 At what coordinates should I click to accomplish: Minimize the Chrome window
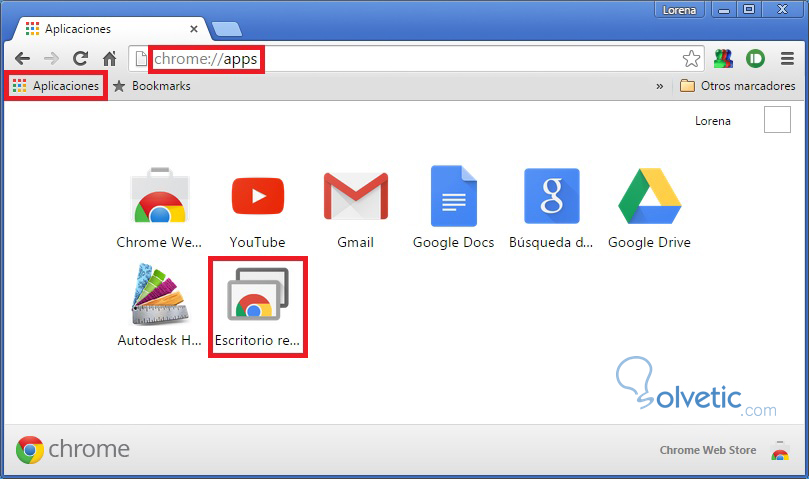point(724,10)
